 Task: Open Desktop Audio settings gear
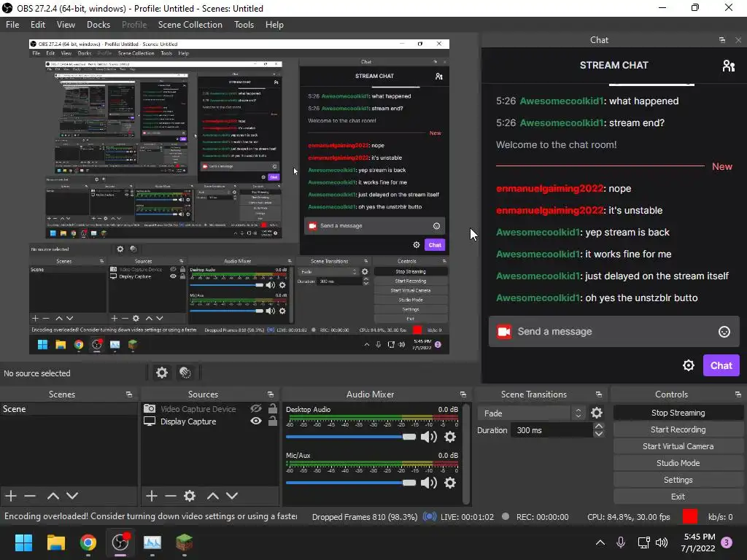449,437
